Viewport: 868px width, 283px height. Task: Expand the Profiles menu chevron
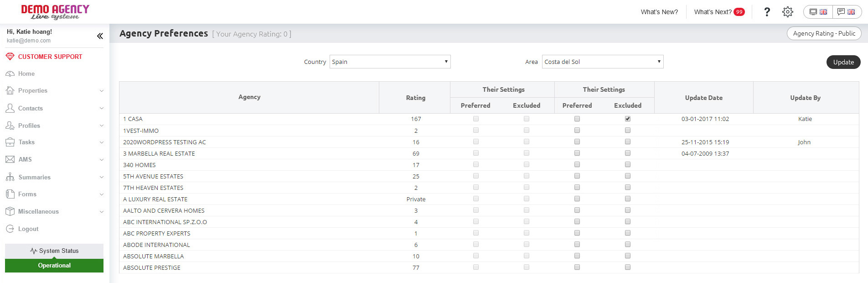pyautogui.click(x=102, y=126)
